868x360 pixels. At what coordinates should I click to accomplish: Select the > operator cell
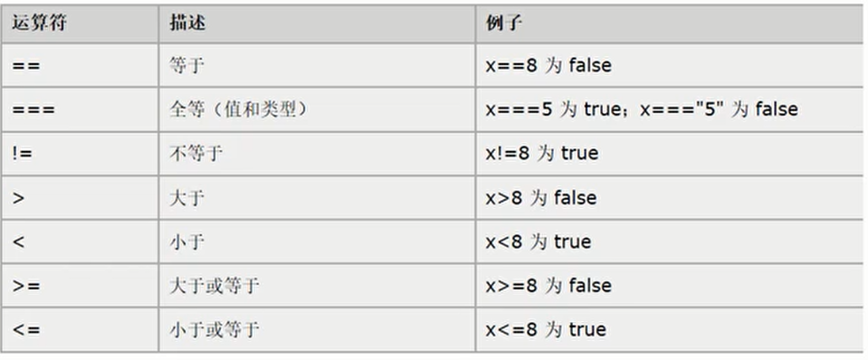click(x=80, y=197)
